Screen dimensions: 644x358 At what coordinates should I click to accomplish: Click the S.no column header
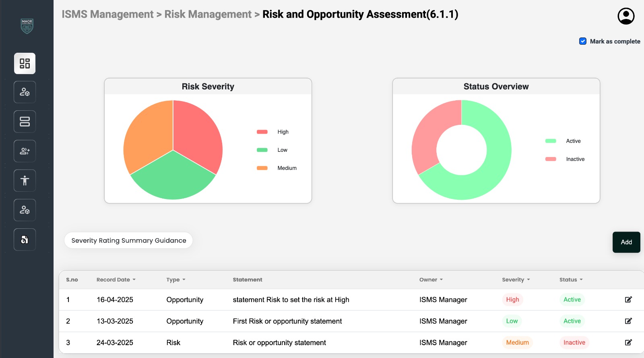pyautogui.click(x=72, y=279)
